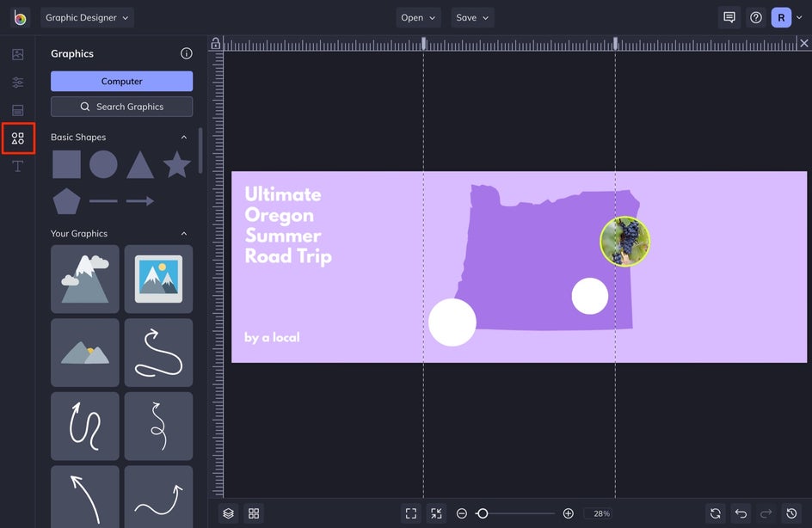Open the history icon
812x528 pixels.
pos(791,513)
